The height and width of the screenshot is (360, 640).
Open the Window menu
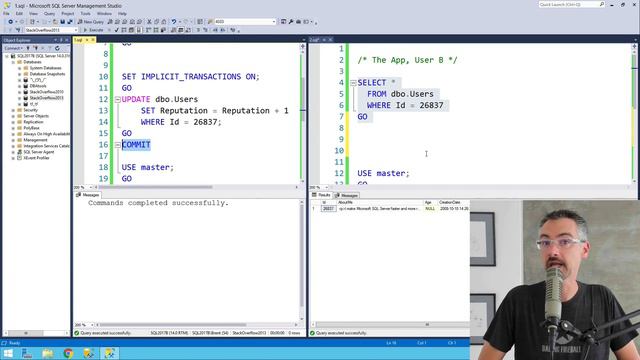[x=104, y=13]
